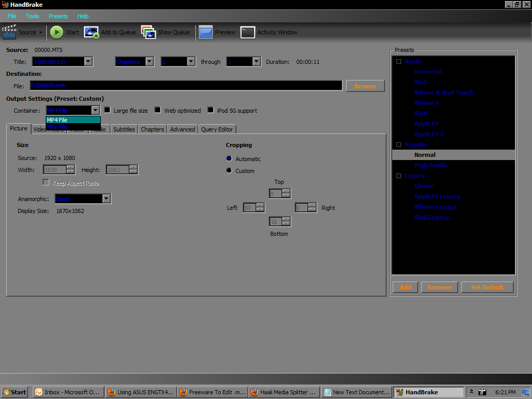Open the Activity Window icon
The width and height of the screenshot is (532, 399).
(x=248, y=32)
